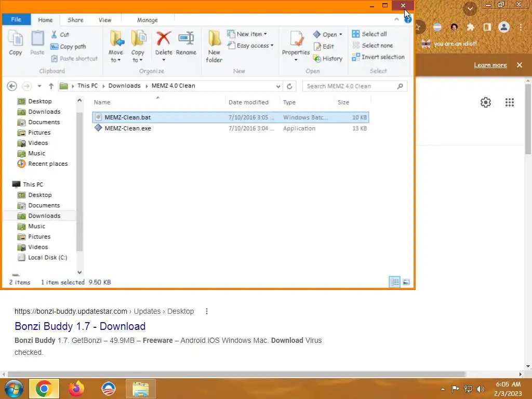532x399 pixels.
Task: Toggle Chrome side panel icon
Action: (x=487, y=27)
